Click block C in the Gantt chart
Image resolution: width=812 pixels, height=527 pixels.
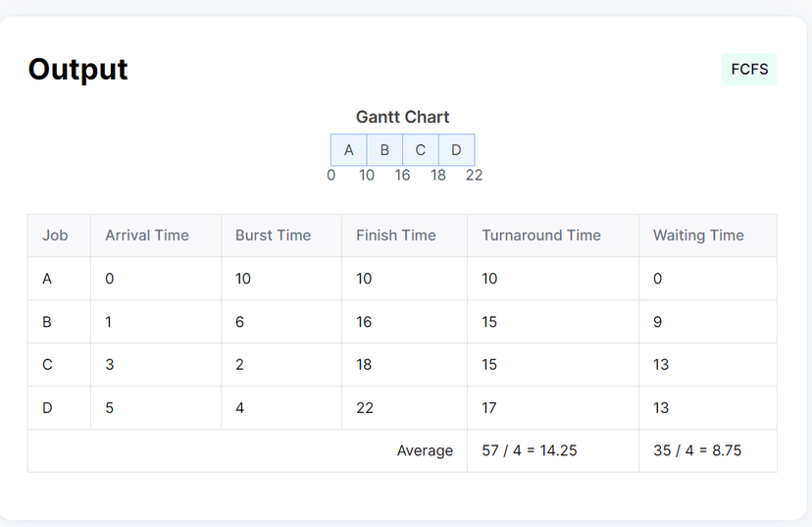tap(421, 150)
